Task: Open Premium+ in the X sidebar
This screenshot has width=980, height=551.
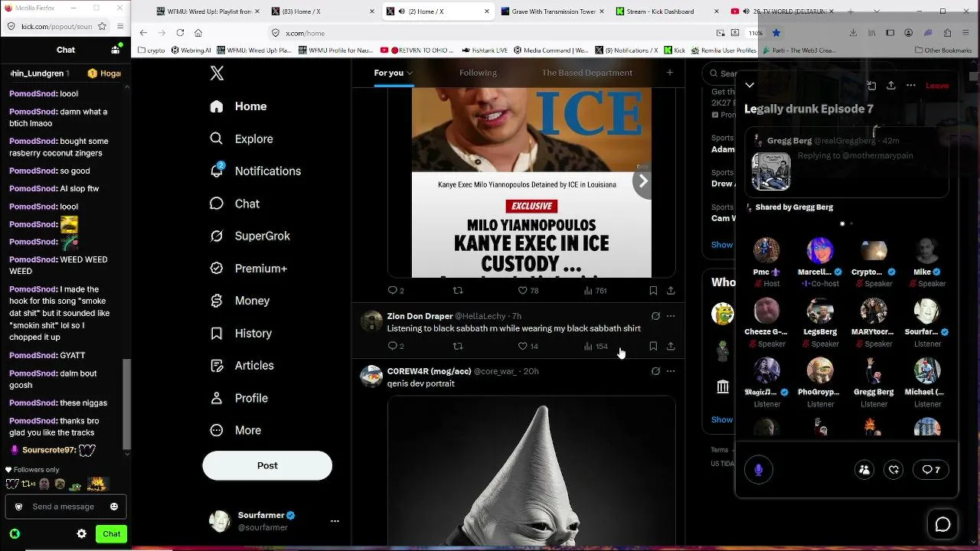Action: point(248,269)
